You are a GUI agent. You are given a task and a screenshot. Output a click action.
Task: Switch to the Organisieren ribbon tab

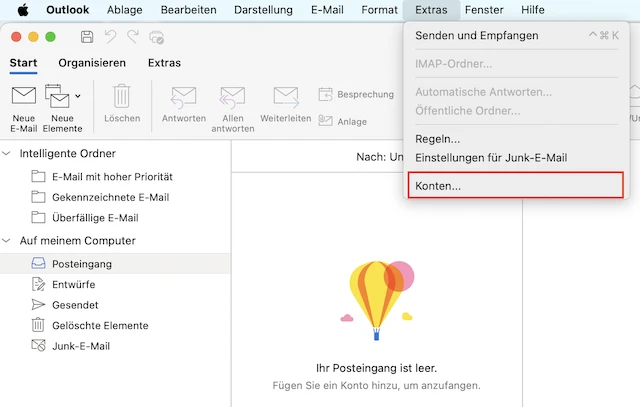pyautogui.click(x=92, y=63)
